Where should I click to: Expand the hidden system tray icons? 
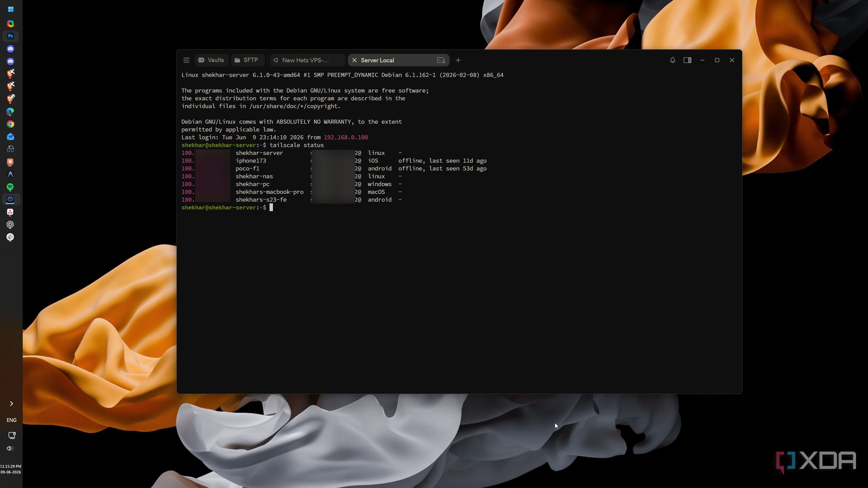pos(11,404)
